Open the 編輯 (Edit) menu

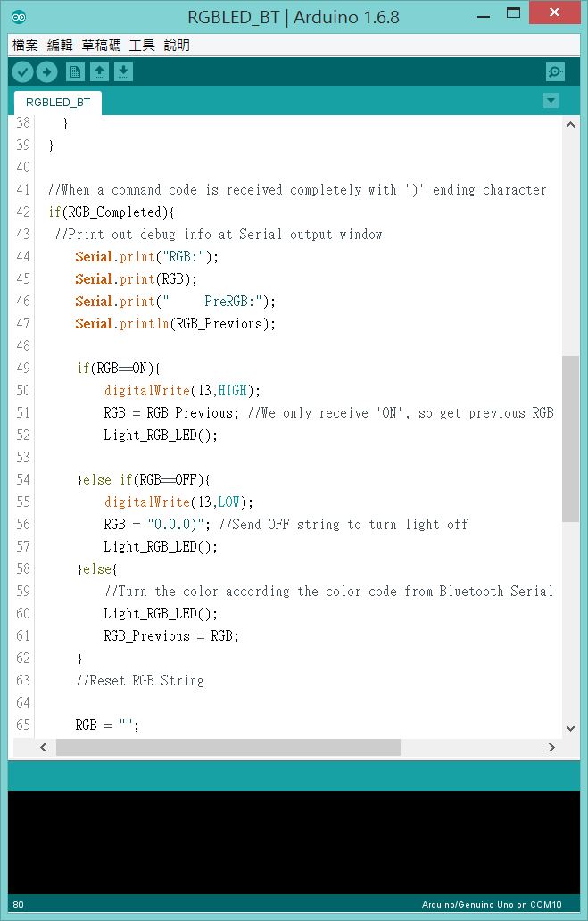[60, 46]
